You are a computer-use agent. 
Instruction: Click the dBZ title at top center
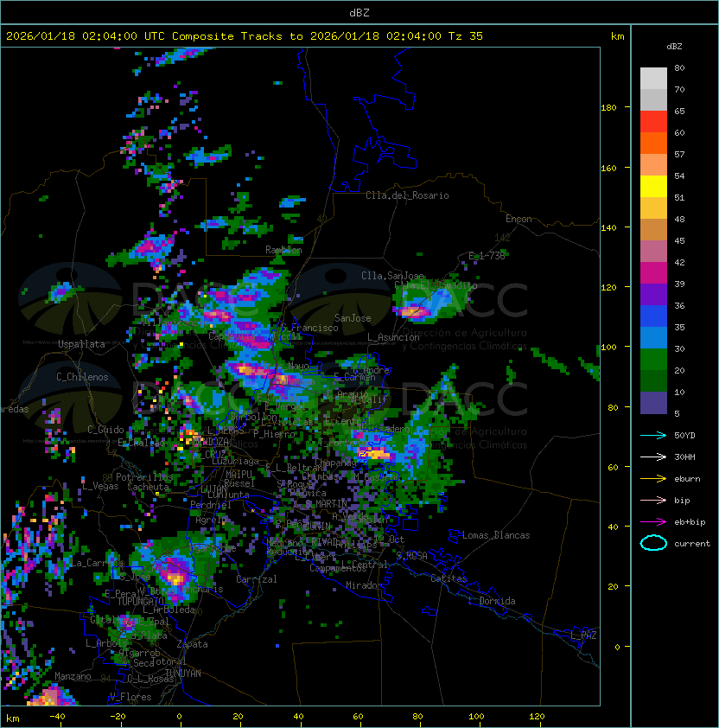359,12
